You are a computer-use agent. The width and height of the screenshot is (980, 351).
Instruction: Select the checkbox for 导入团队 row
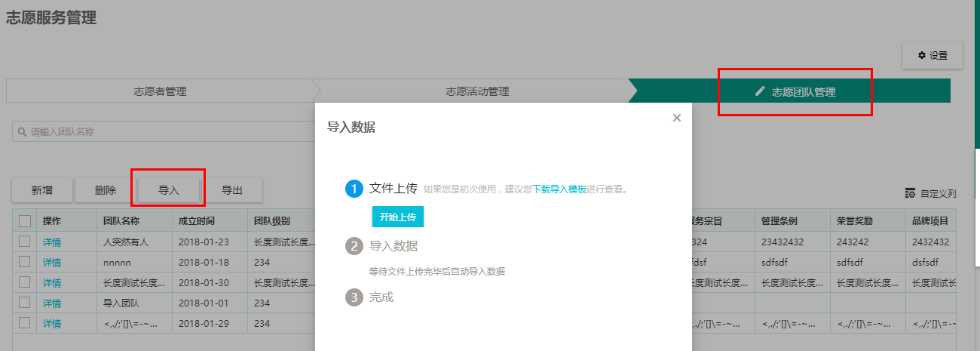(x=25, y=303)
